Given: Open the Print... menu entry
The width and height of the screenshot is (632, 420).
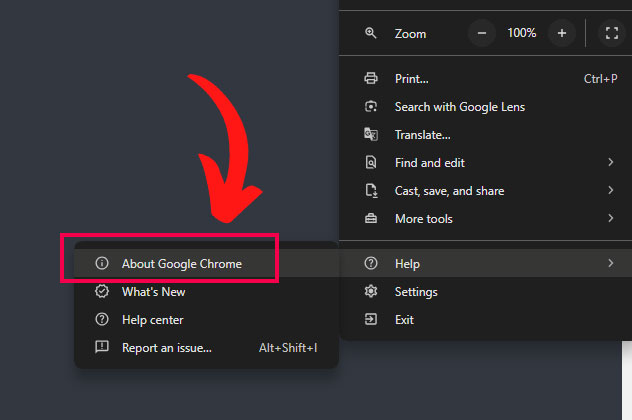Looking at the screenshot, I should (486, 79).
